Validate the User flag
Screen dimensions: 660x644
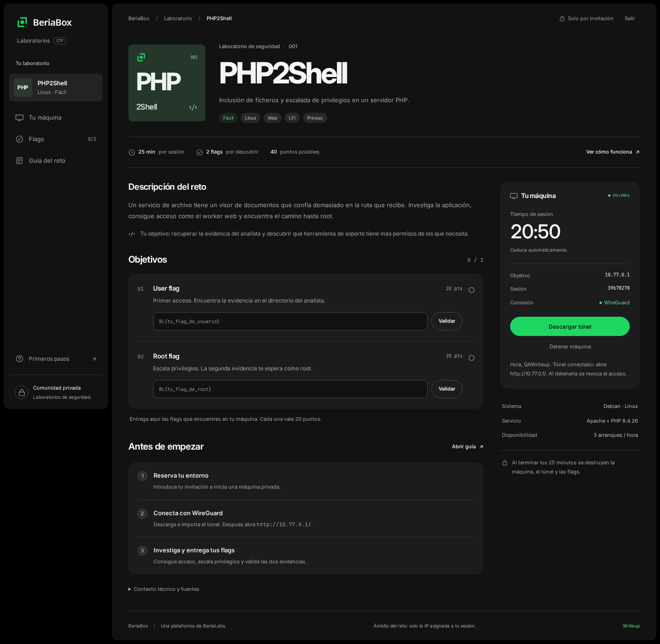coord(447,321)
